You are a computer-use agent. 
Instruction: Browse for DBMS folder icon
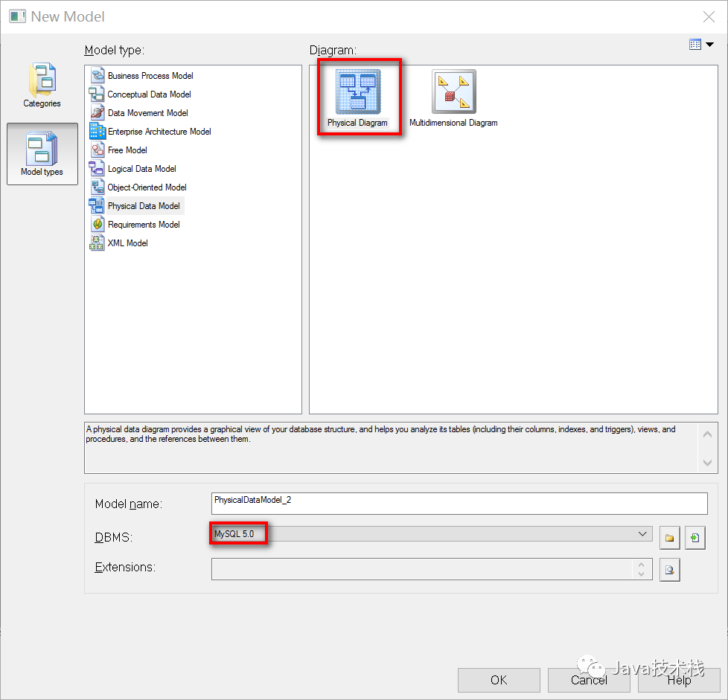[669, 538]
